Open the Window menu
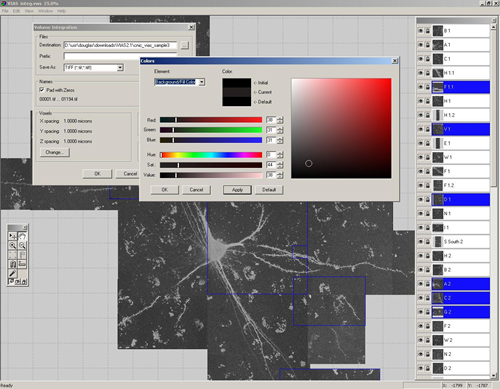 (45, 11)
